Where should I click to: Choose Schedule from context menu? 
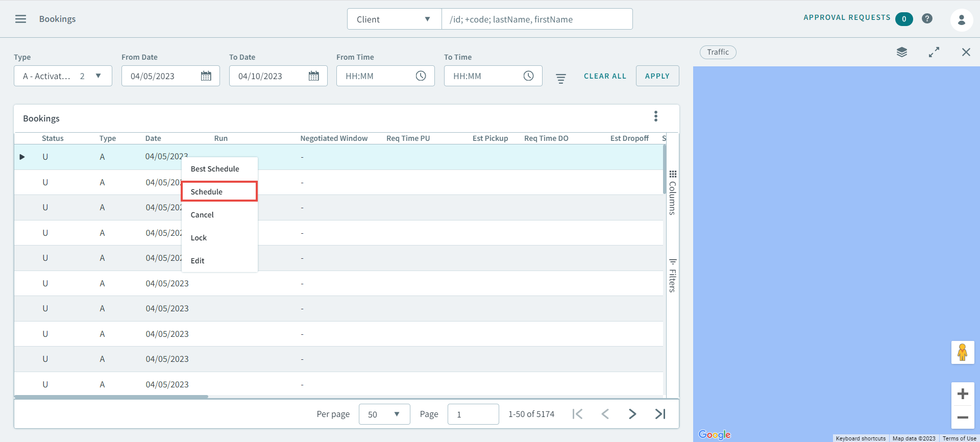219,192
